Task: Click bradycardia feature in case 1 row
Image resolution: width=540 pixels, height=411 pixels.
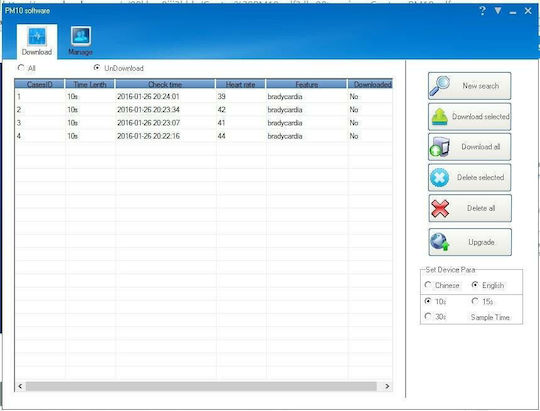Action: coord(285,96)
